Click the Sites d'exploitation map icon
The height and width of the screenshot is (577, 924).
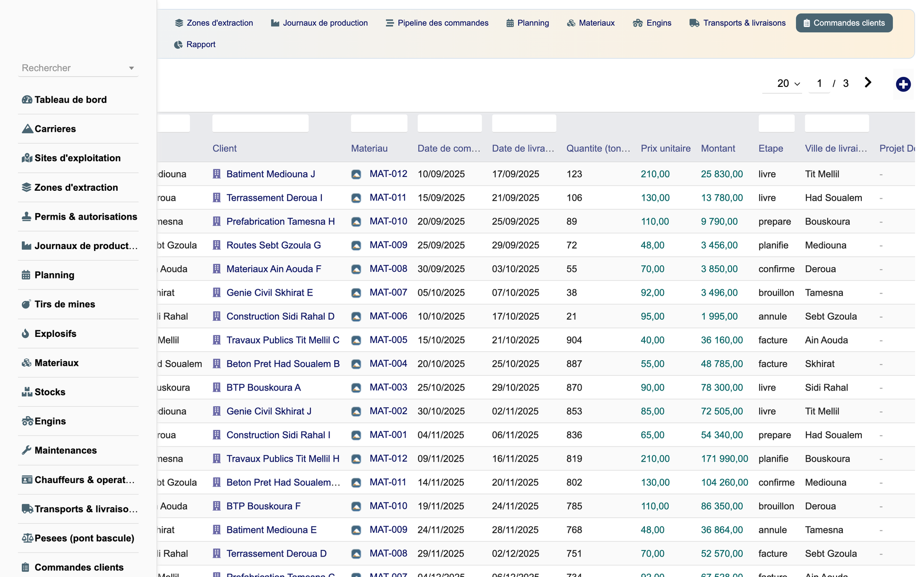tap(27, 158)
